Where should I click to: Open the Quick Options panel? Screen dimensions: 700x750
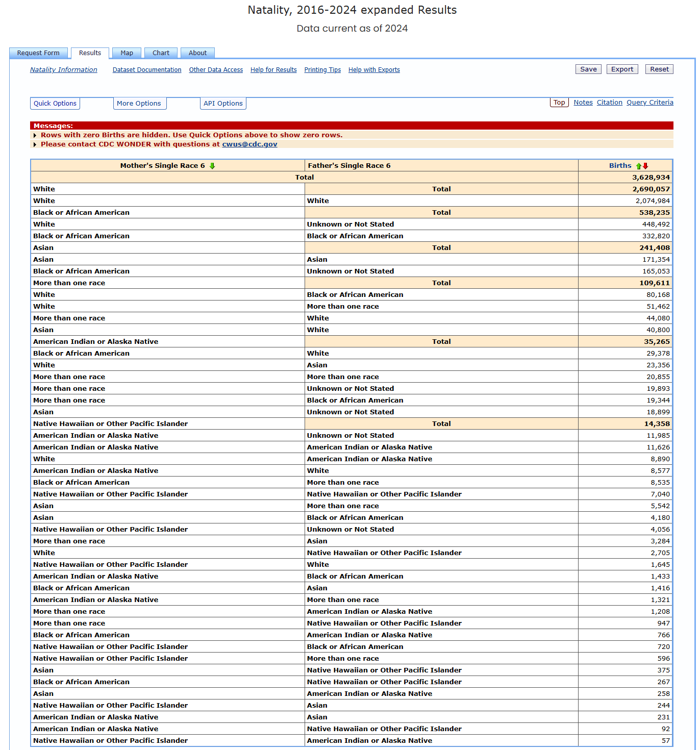(55, 104)
